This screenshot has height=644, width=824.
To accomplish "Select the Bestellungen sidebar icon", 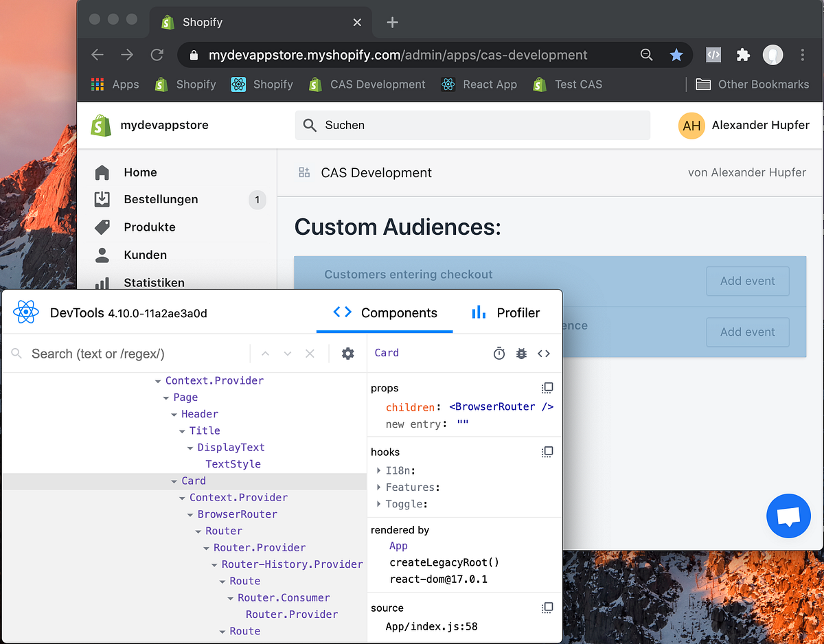I will 103,199.
